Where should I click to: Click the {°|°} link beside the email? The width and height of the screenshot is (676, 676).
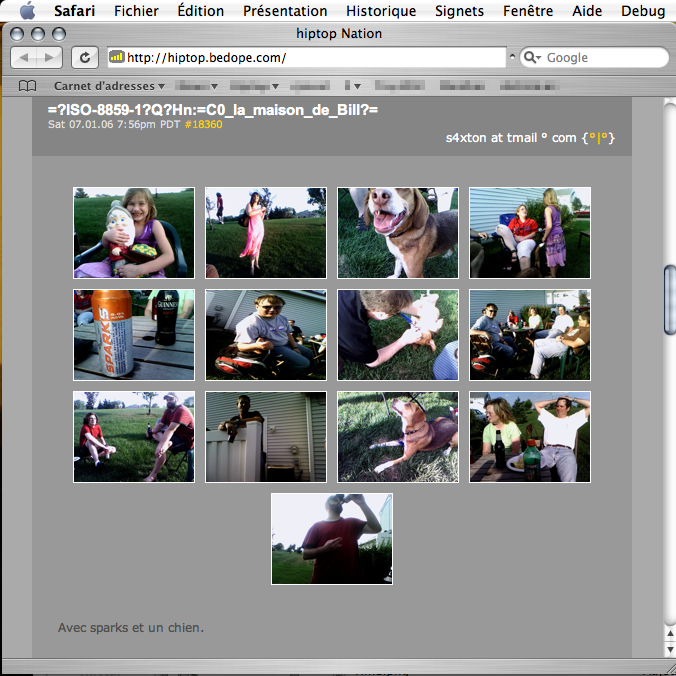[x=597, y=138]
